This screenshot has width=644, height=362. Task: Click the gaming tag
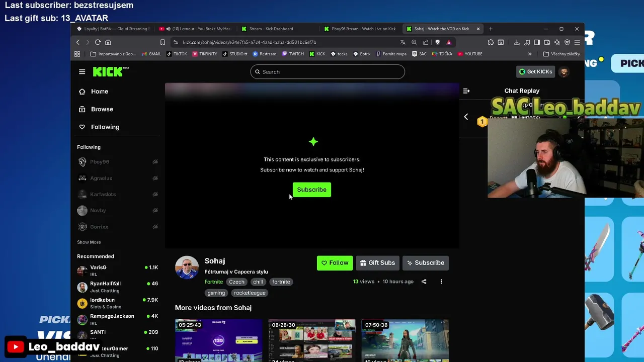point(216,293)
